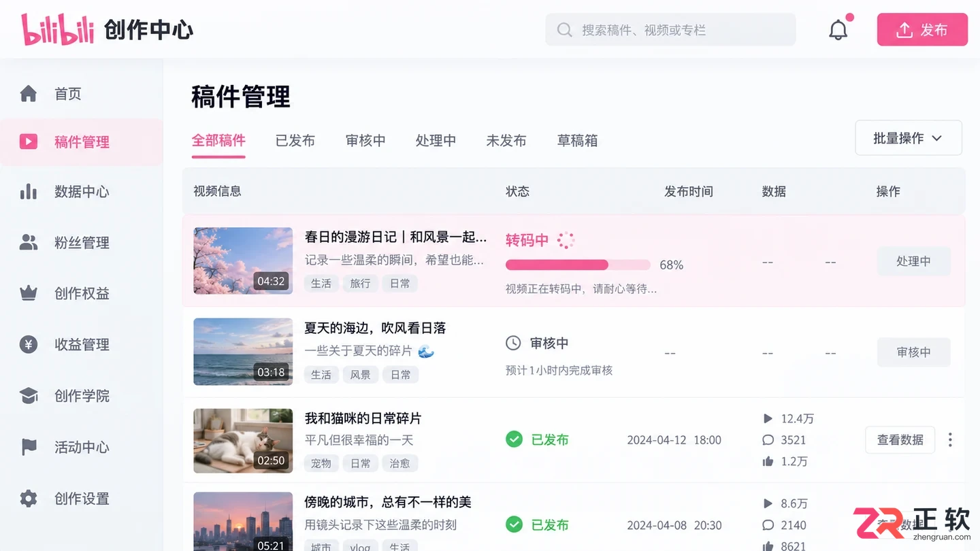
Task: Click the play count icon beside 12.4万
Action: [768, 418]
